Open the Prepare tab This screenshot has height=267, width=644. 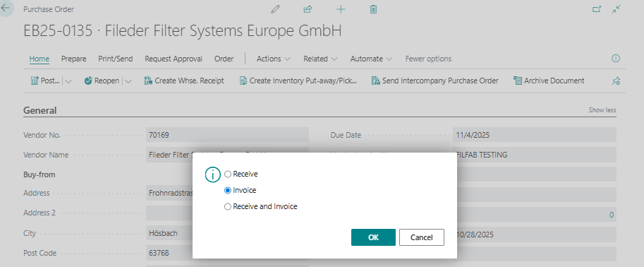coord(74,59)
